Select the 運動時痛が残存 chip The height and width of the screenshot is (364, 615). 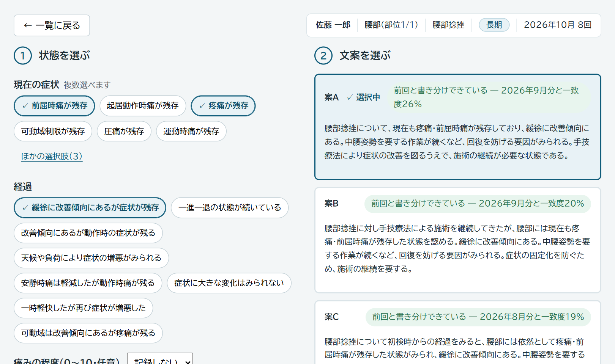(191, 131)
